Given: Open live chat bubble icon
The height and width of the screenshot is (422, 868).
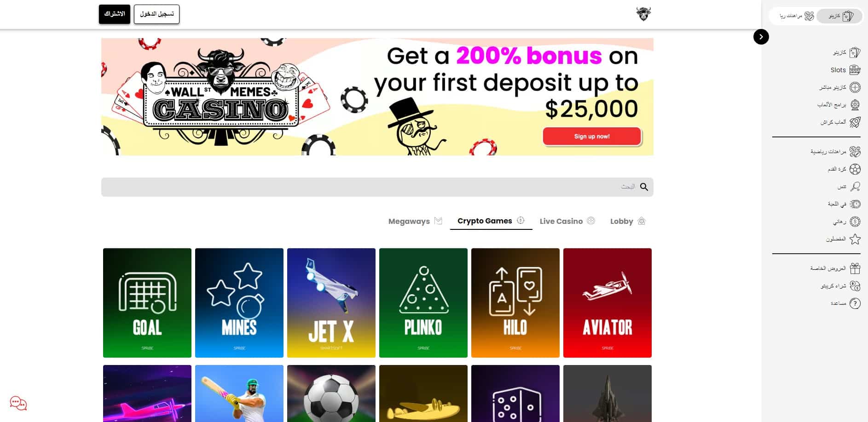Looking at the screenshot, I should 18,404.
